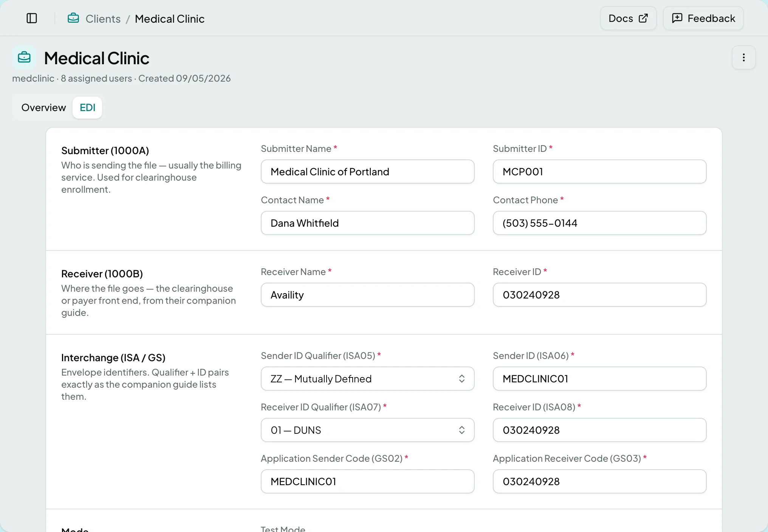Edit Application Sender Code (GS02) field

[x=367, y=481]
